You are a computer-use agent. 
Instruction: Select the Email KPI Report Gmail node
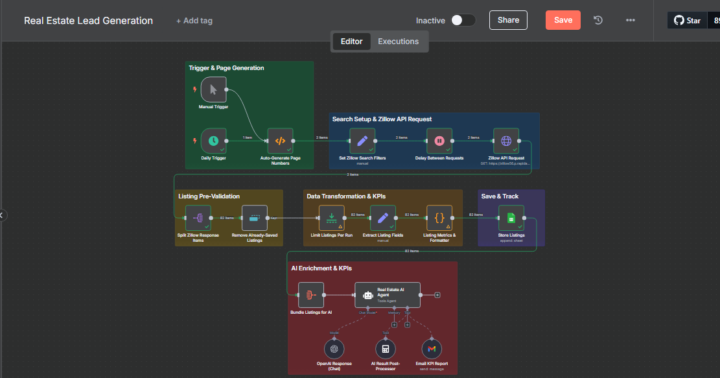tap(432, 349)
